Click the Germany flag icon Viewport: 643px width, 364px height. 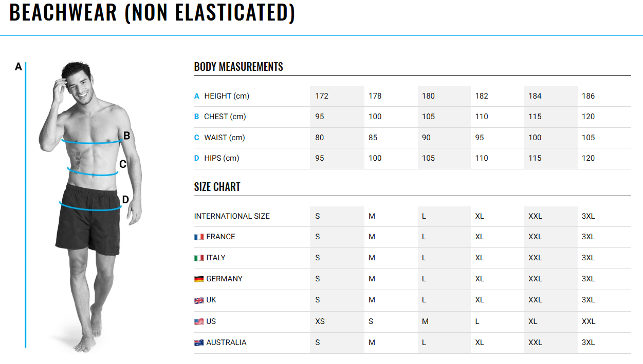click(x=199, y=279)
